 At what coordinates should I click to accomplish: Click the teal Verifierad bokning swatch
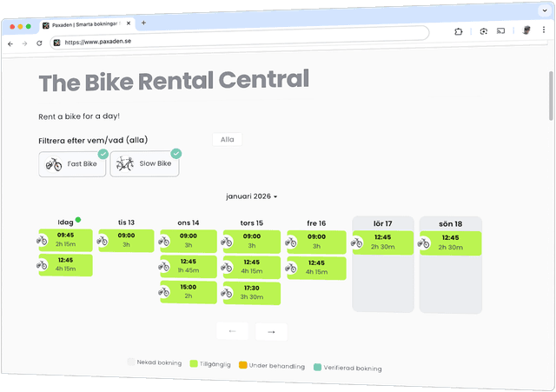(x=317, y=367)
